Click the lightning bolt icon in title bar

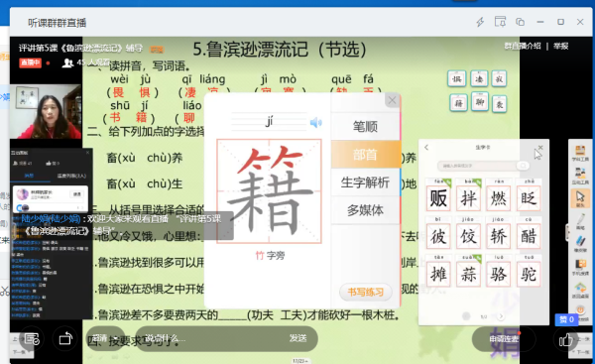tap(480, 22)
